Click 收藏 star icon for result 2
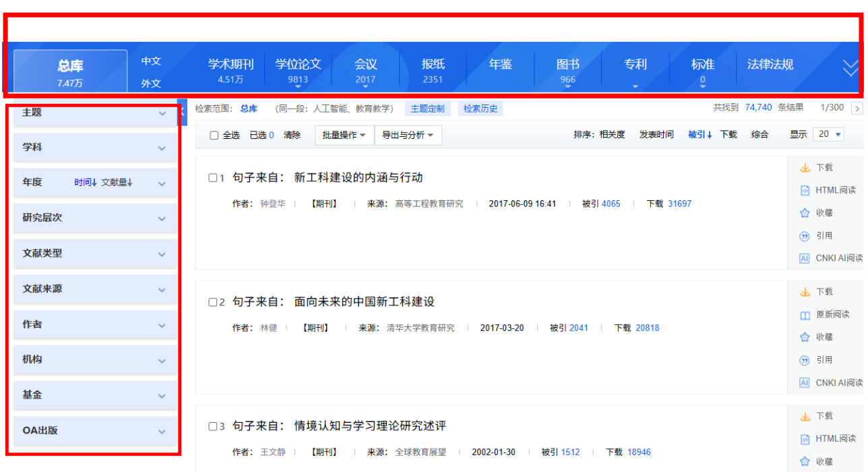868x472 pixels. pos(805,337)
